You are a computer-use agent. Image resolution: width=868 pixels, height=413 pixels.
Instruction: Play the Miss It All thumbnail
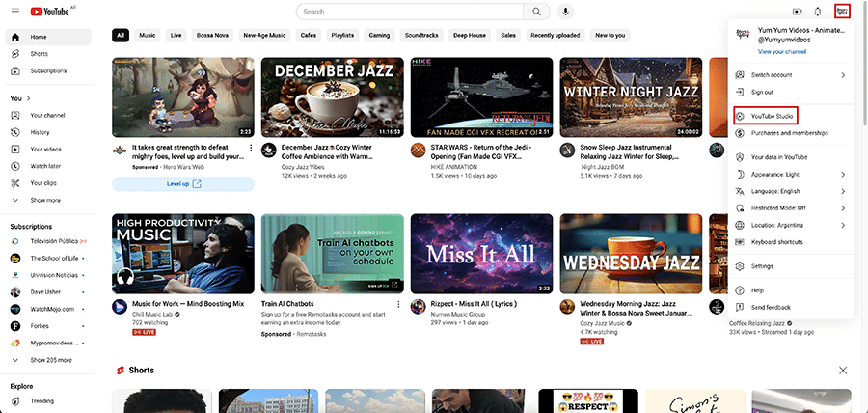pyautogui.click(x=481, y=254)
